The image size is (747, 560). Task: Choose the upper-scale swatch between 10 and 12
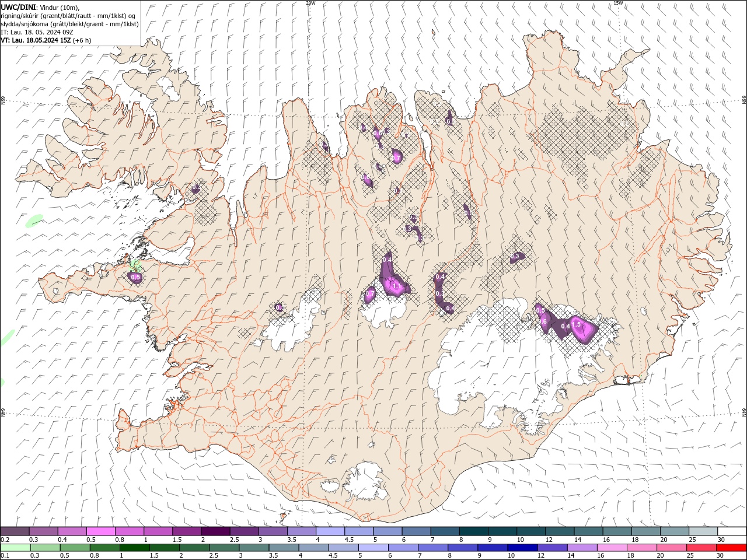pos(530,531)
